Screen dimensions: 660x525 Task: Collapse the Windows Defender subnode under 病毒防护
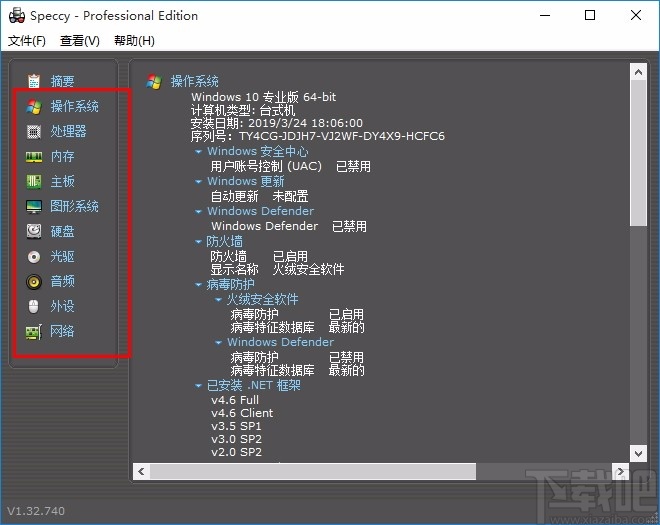218,342
